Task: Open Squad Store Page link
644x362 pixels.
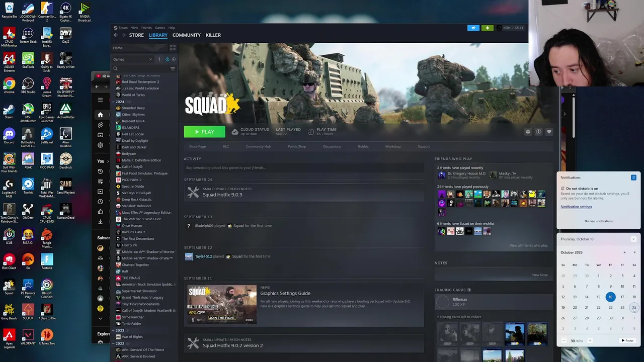Action: pos(197,146)
